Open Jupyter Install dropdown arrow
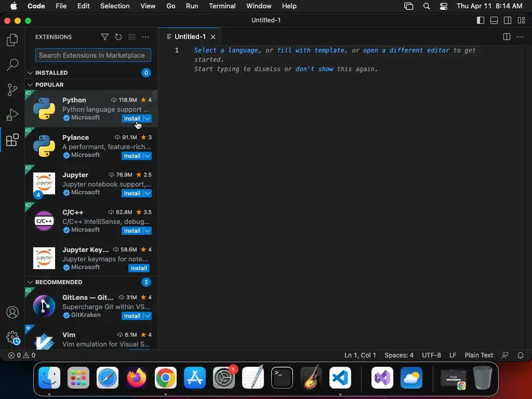532x399 pixels. (148, 193)
